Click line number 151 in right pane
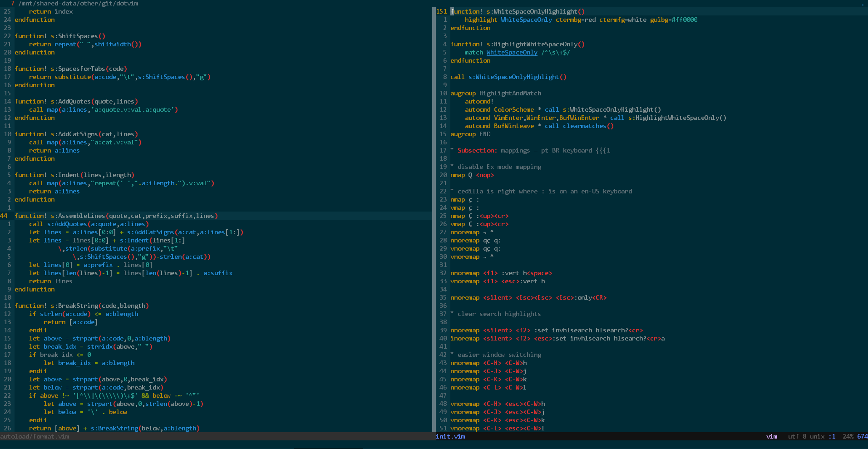868x449 pixels. point(441,11)
